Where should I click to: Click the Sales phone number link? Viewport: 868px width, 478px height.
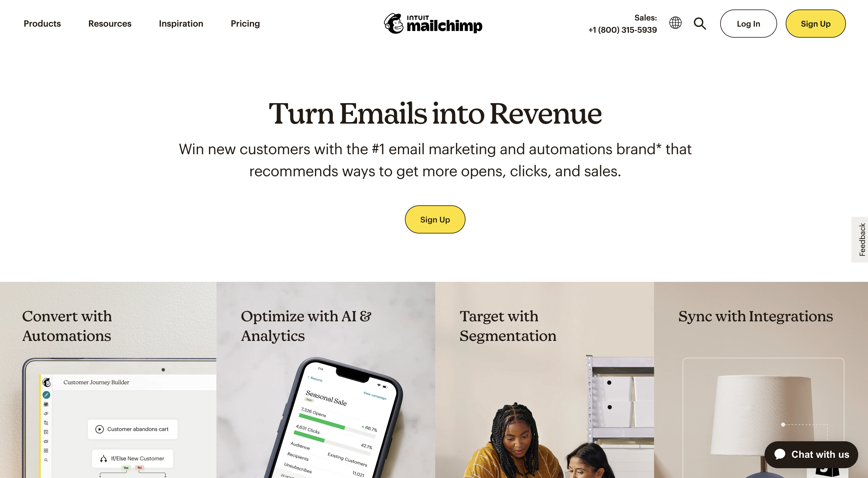click(x=623, y=29)
